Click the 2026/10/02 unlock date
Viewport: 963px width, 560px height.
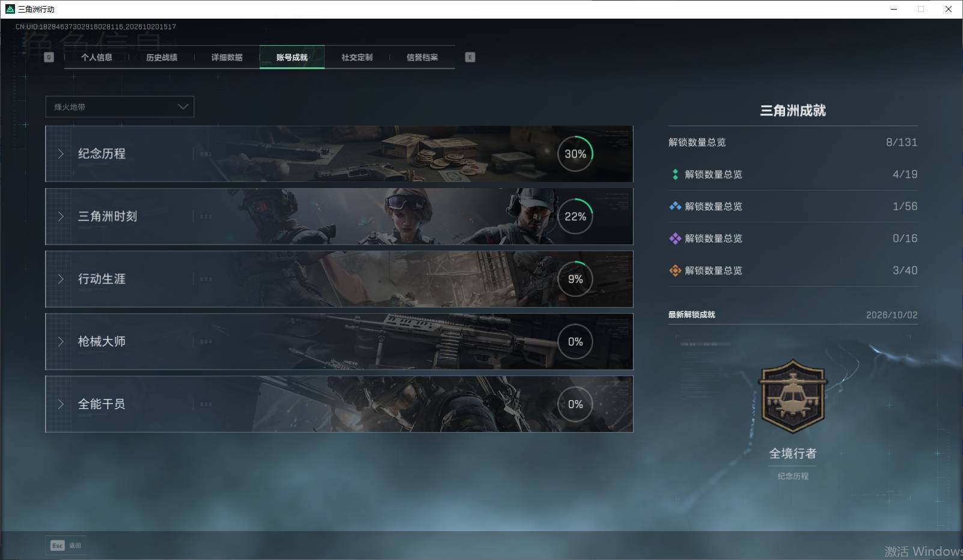891,315
